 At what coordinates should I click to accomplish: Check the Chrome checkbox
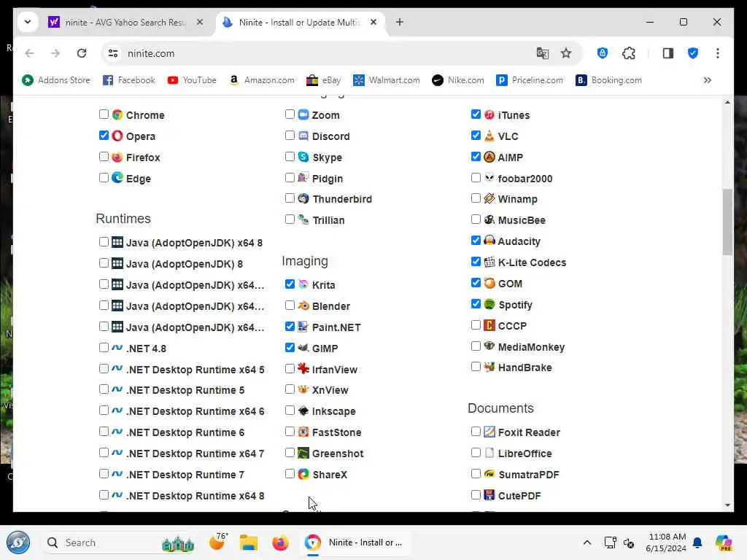104,114
